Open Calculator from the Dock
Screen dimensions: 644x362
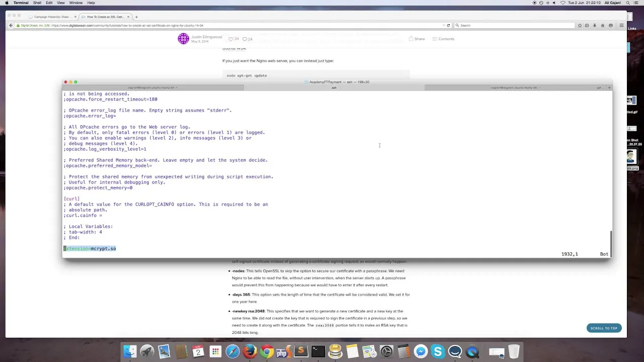coord(404,351)
